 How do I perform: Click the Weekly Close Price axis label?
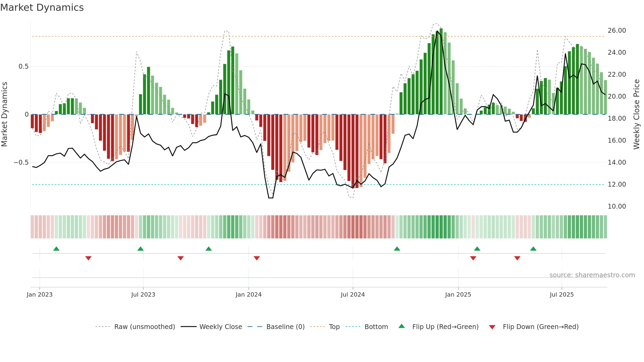pyautogui.click(x=636, y=114)
